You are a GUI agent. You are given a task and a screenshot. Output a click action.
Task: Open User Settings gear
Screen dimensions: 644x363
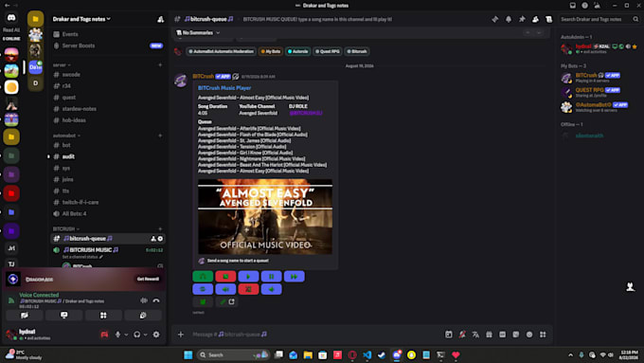tap(156, 335)
